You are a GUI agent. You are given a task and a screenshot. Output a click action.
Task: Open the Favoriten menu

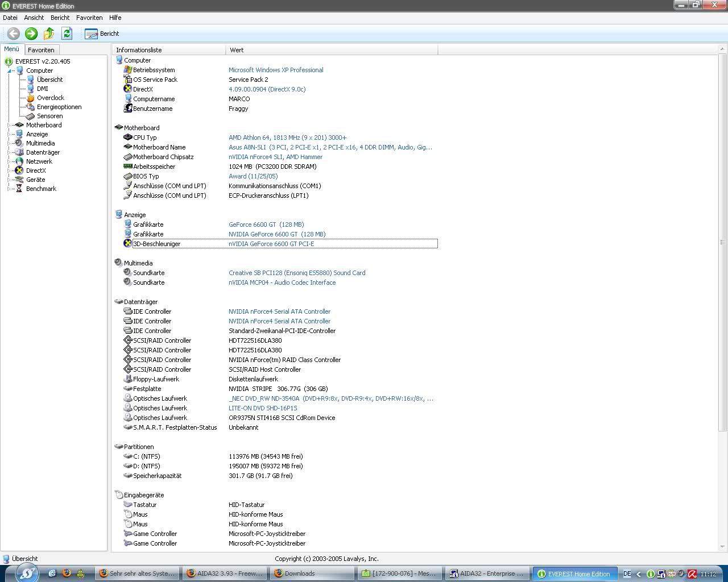pos(89,18)
